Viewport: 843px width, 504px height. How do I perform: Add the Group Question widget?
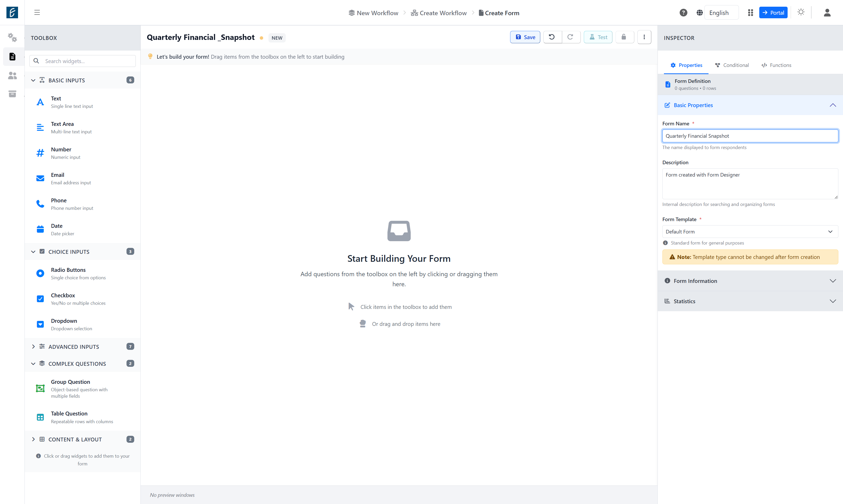tap(83, 388)
